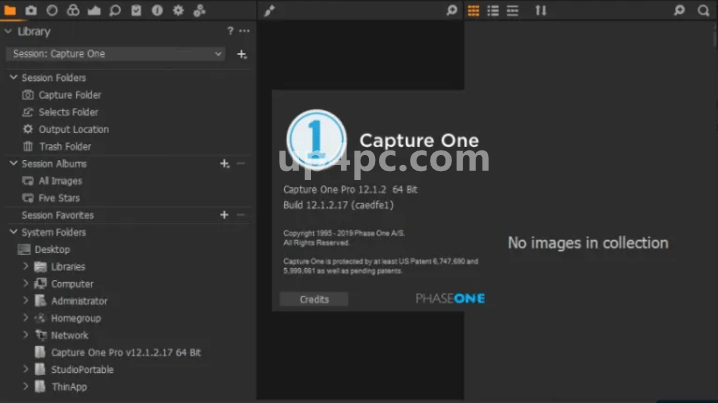Expand the Libraries folder tree node
Viewport: 718px width, 403px height.
[26, 267]
